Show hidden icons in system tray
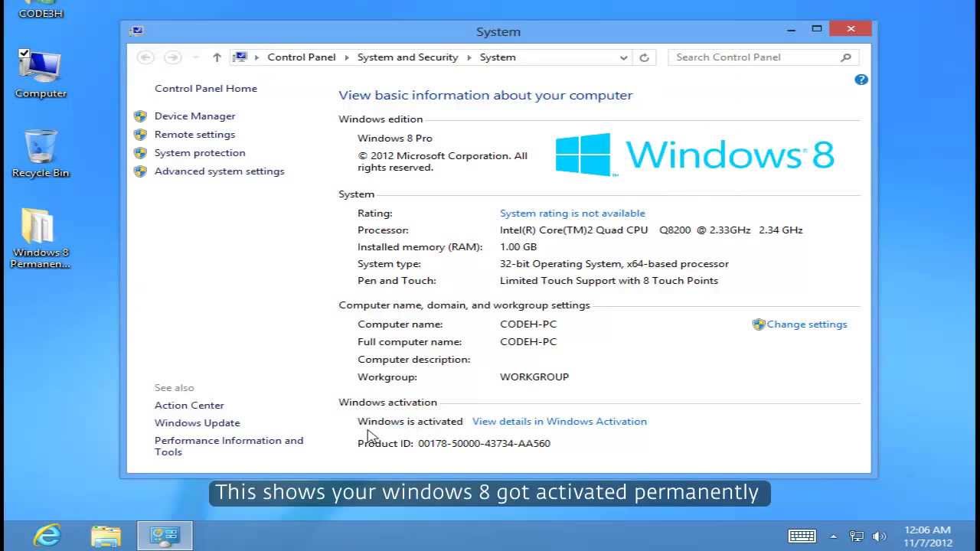The image size is (980, 551). (833, 536)
